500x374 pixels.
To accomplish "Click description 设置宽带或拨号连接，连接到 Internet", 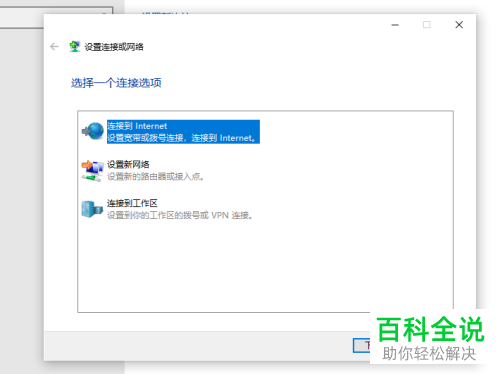I will [182, 138].
